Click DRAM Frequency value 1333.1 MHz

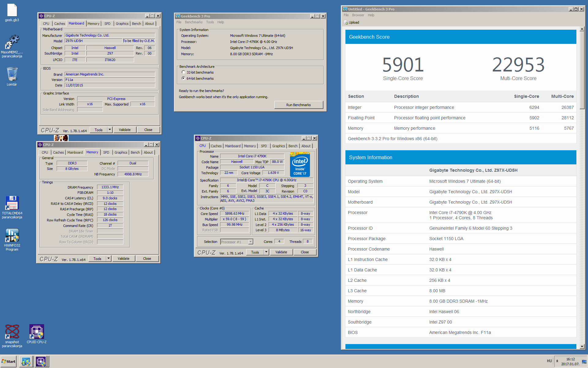tap(110, 187)
